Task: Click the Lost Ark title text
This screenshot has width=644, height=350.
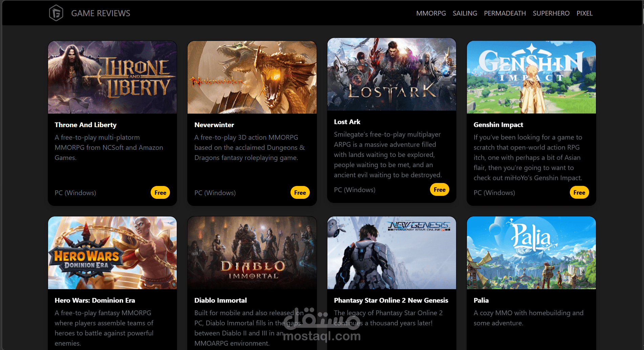Action: click(347, 122)
